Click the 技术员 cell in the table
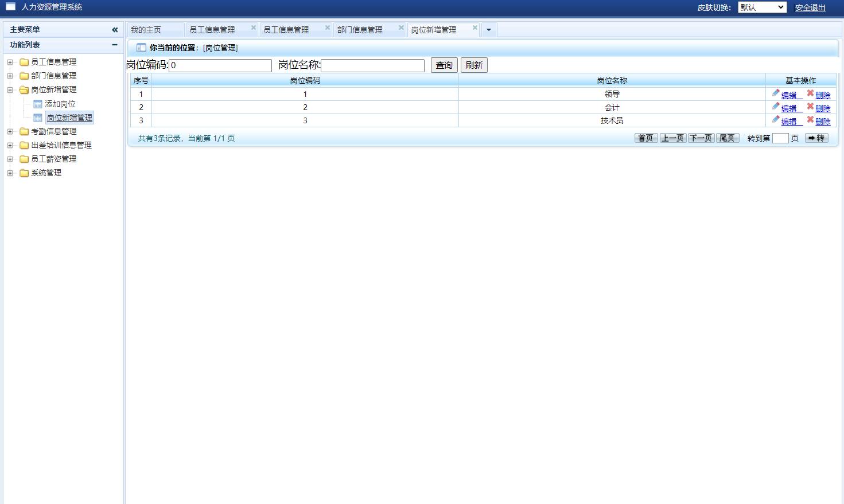This screenshot has width=844, height=504. [x=612, y=120]
